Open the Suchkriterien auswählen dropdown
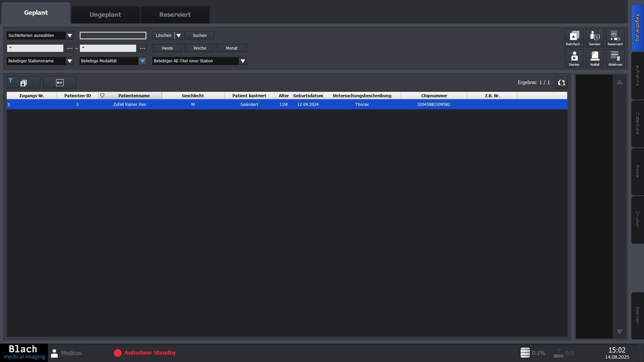The height and width of the screenshot is (362, 644). click(40, 36)
